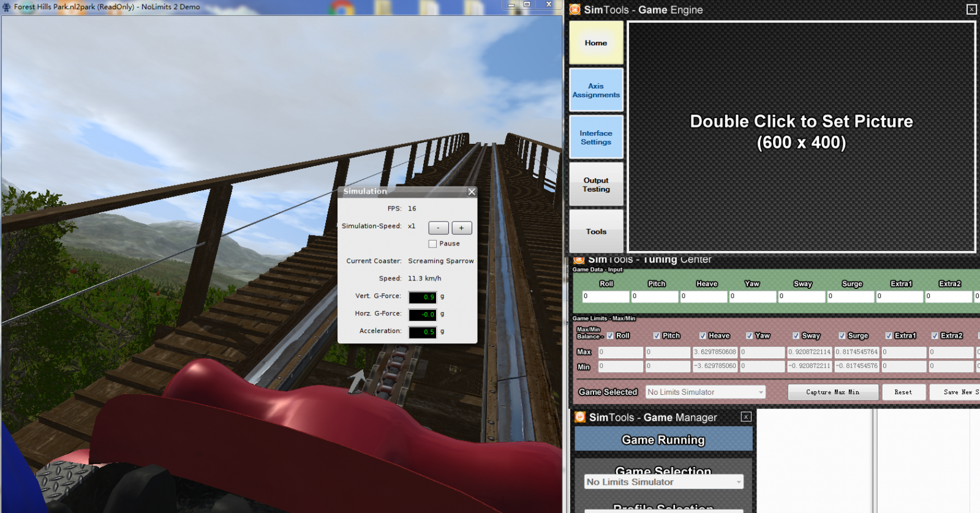Screen dimensions: 980x513
Task: Toggle the Heave checkbox in Game Limits
Action: (703, 335)
